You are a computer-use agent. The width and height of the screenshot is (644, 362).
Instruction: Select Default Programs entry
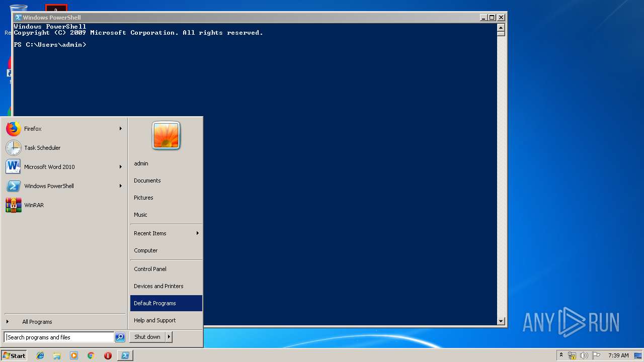pyautogui.click(x=166, y=303)
